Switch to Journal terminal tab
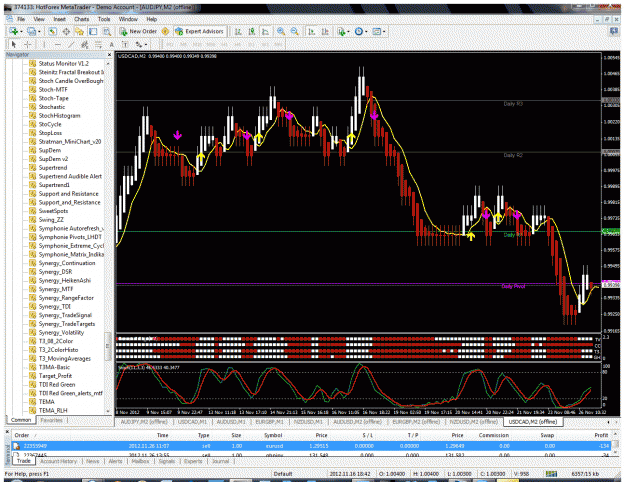625x482 pixels. click(x=220, y=461)
